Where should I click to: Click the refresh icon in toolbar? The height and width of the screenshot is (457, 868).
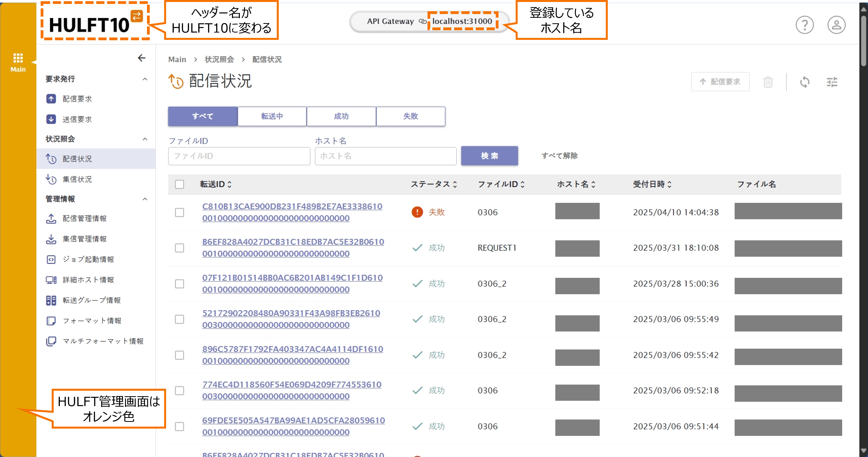804,82
